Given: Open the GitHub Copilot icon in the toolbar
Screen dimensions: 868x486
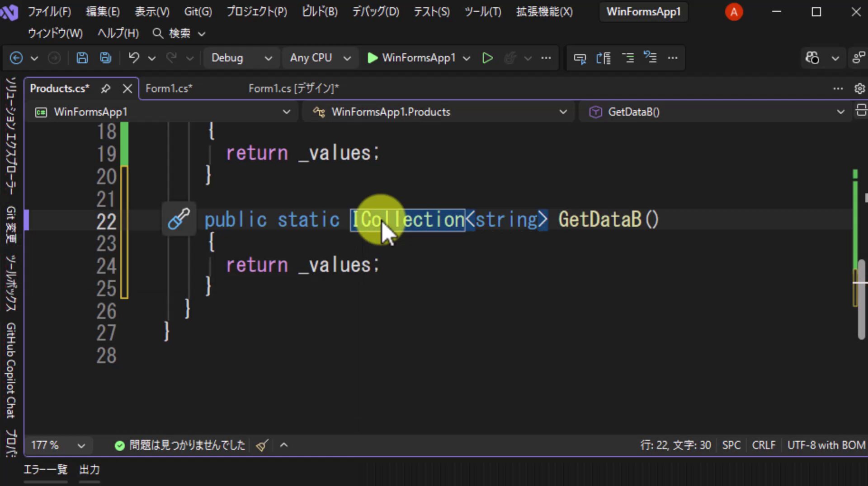Looking at the screenshot, I should tap(812, 58).
